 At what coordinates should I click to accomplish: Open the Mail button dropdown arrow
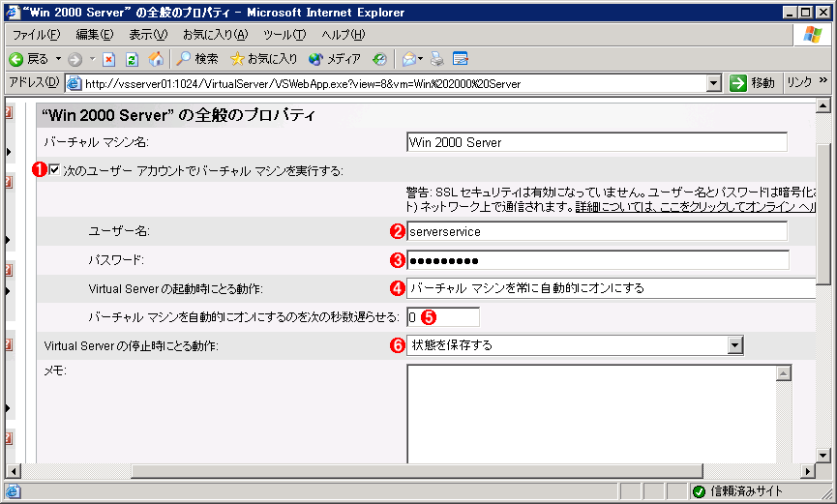(x=421, y=59)
